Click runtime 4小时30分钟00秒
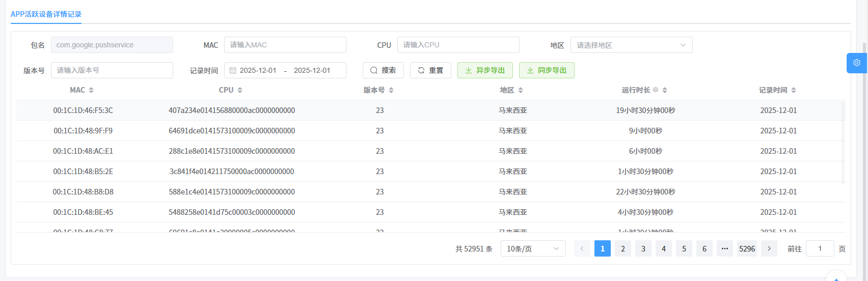 [645, 212]
